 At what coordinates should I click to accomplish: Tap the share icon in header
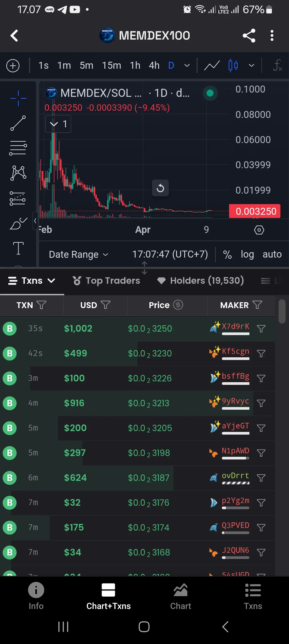click(249, 36)
